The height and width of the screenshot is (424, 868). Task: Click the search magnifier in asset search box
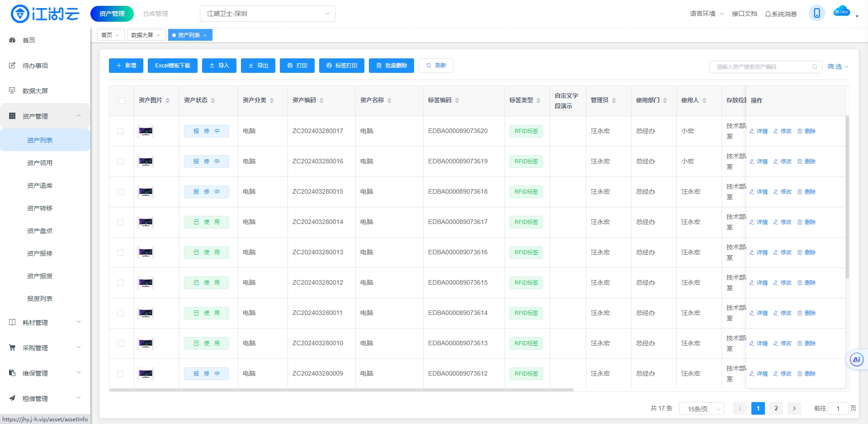click(x=814, y=67)
